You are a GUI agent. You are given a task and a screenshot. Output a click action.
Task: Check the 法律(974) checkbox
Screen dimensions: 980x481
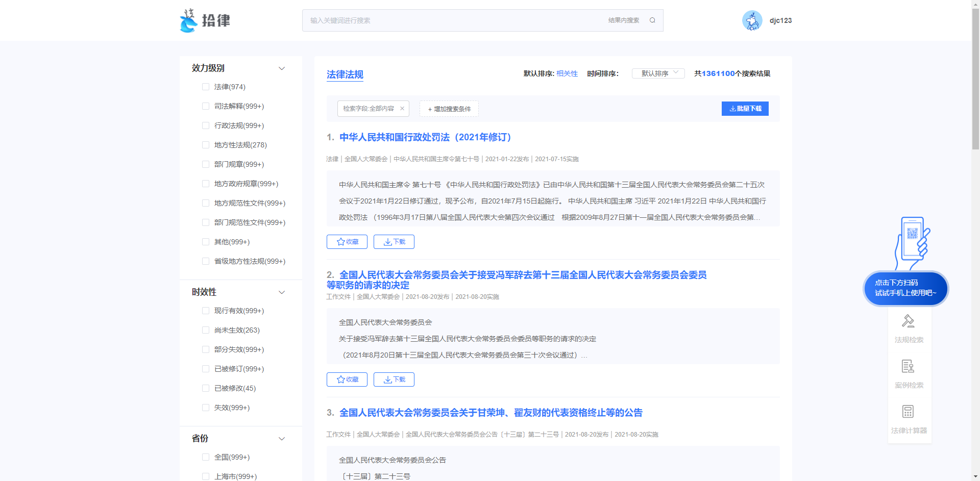click(206, 87)
